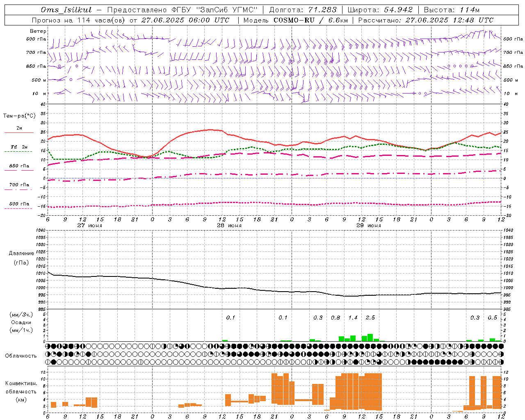This screenshot has height=420, width=525.
Task: Select the 28 июня date label
Action: 229,226
